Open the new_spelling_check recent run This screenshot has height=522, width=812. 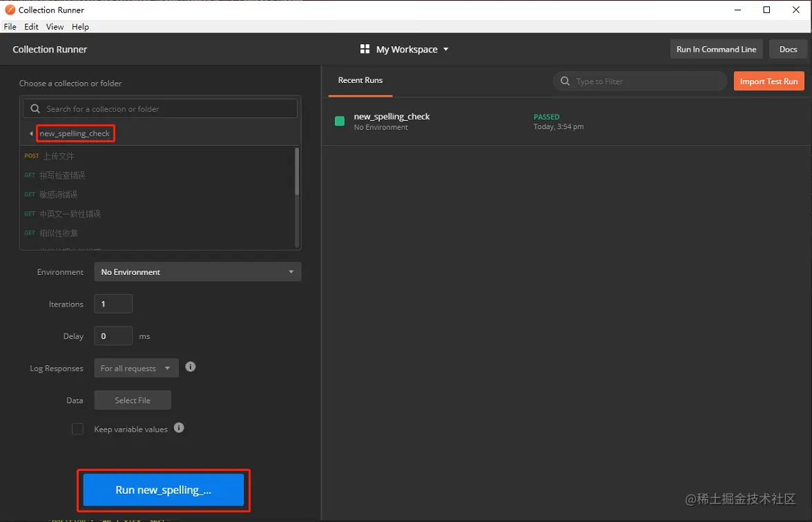pos(566,122)
